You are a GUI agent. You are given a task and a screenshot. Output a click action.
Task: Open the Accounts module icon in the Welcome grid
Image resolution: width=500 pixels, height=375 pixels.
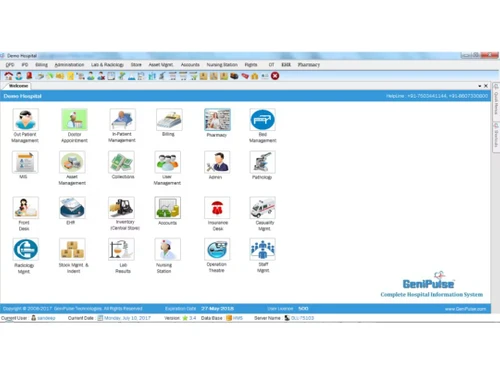tap(168, 208)
